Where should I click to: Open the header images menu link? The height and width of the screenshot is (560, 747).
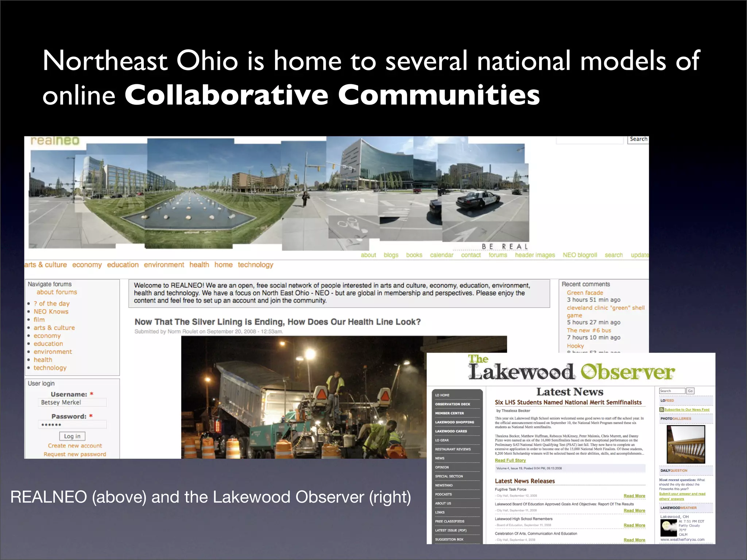coord(535,255)
